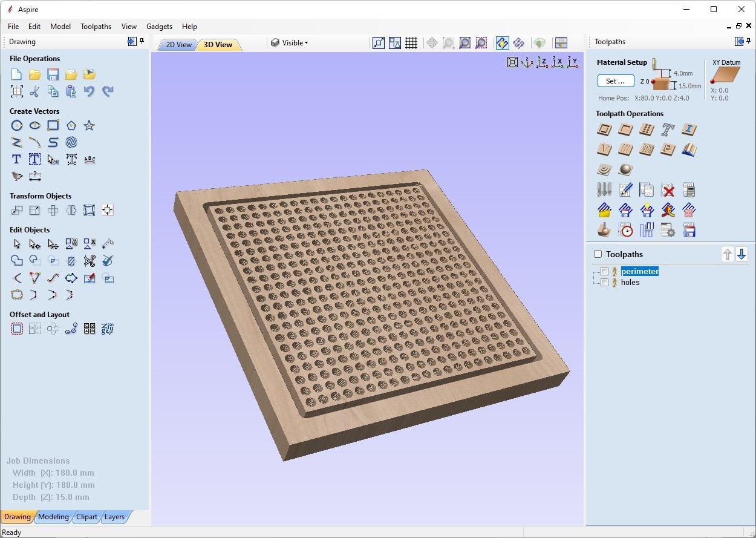Click the Redo arrow icon
Screen dimensions: 756x538
coord(108,91)
